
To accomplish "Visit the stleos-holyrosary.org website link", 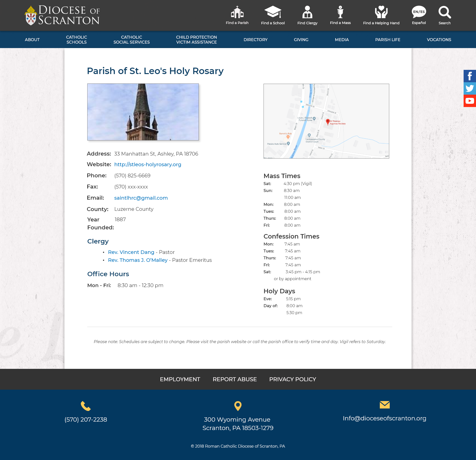I will [148, 164].
